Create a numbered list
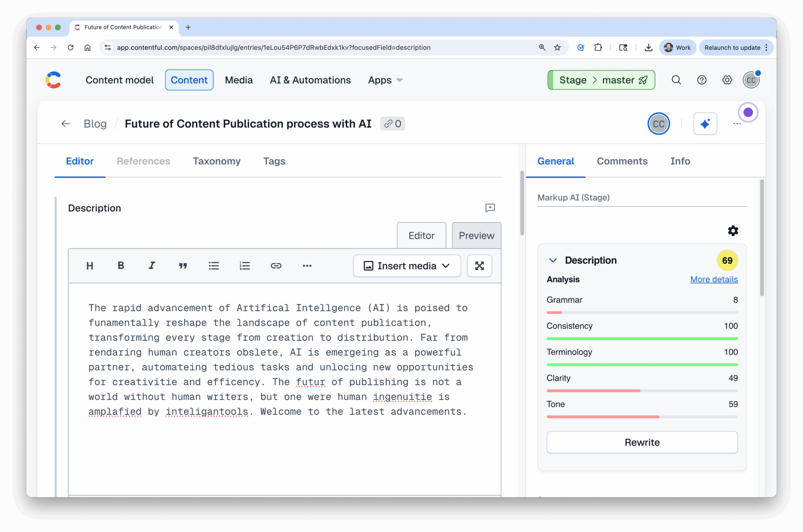This screenshot has width=803, height=532. pos(245,266)
